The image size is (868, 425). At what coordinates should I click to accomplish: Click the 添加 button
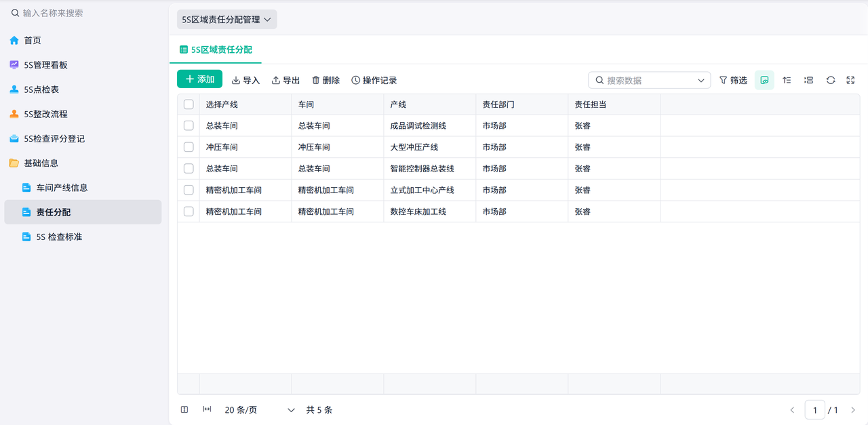(x=199, y=79)
